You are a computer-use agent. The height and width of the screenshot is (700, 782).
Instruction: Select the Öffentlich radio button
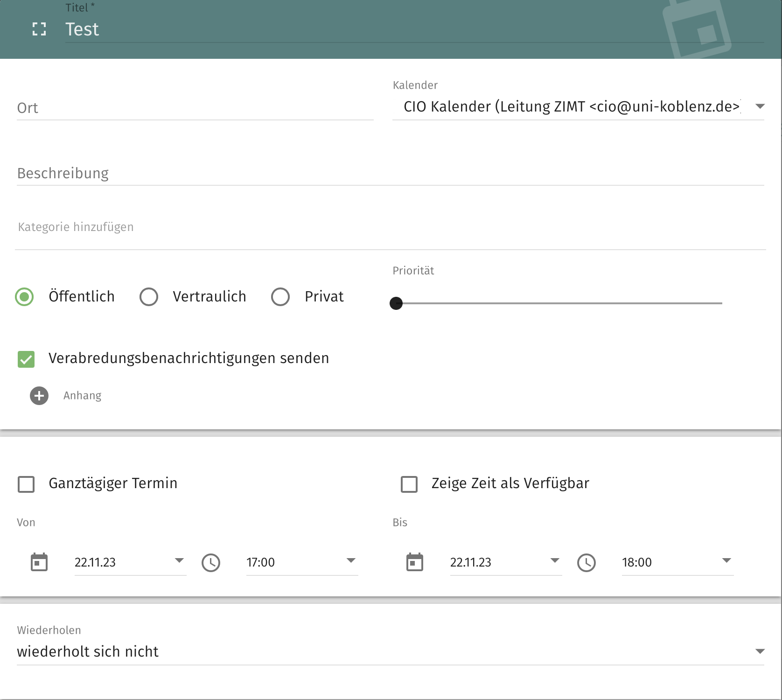[24, 297]
